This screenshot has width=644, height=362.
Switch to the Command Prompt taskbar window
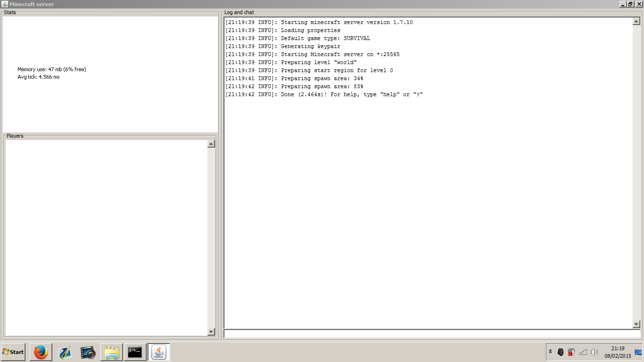(x=135, y=352)
